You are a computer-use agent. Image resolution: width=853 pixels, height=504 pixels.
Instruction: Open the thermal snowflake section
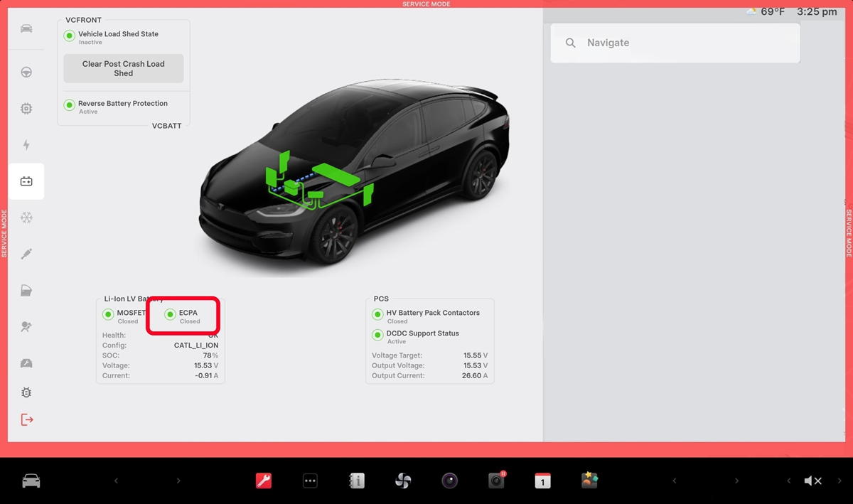26,218
